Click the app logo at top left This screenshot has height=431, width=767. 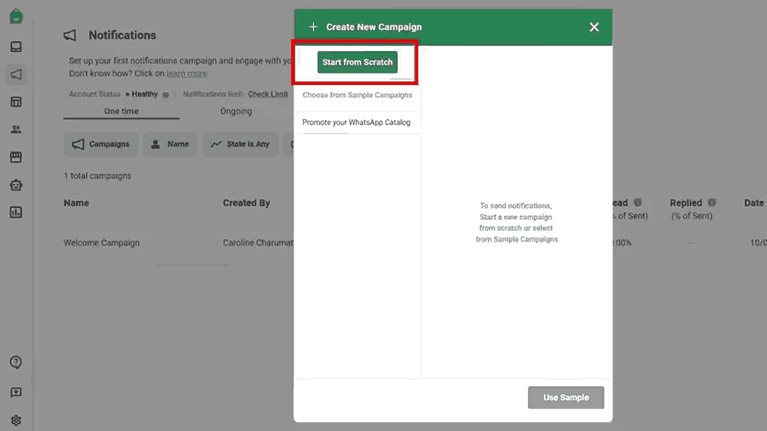click(x=16, y=16)
